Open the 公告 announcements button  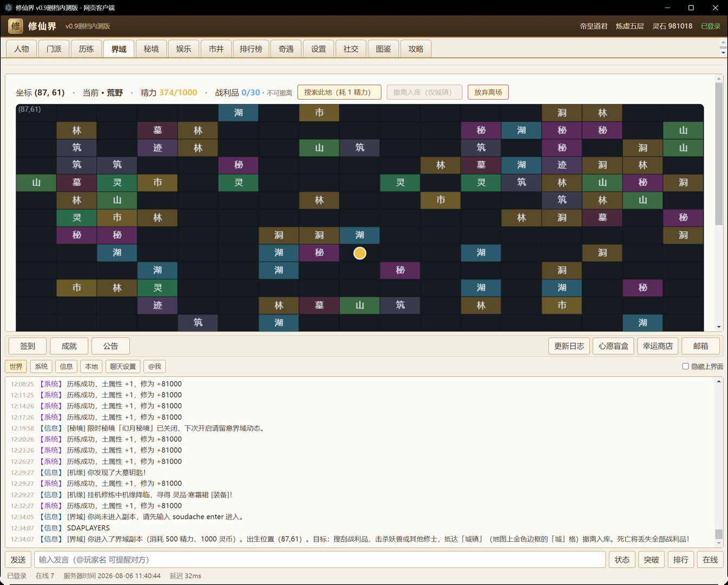[111, 346]
